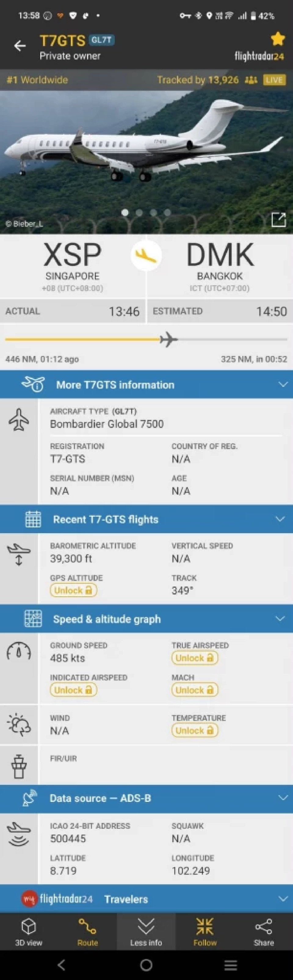Screen dimensions: 293x980
Task: Tap the Android home button
Action: [x=146, y=965]
